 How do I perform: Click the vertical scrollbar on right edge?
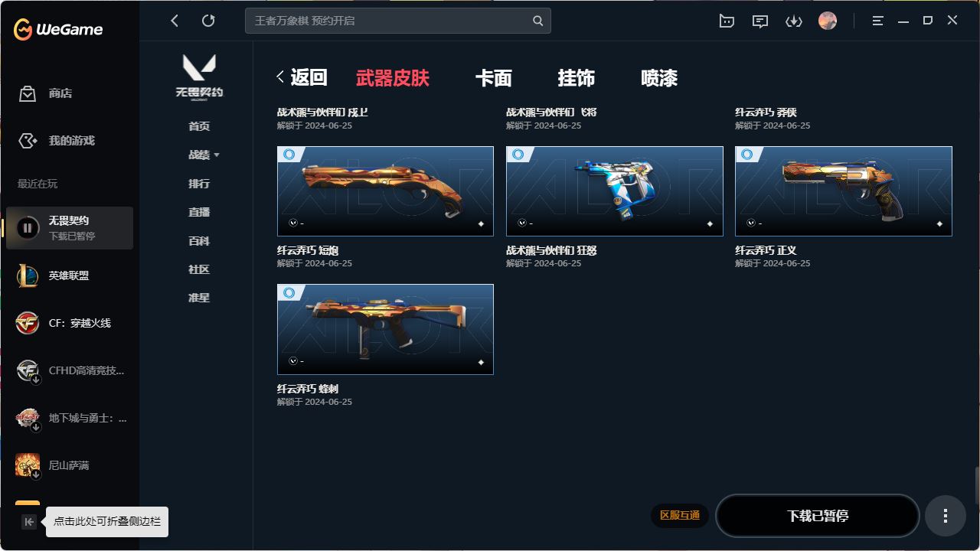(x=977, y=486)
